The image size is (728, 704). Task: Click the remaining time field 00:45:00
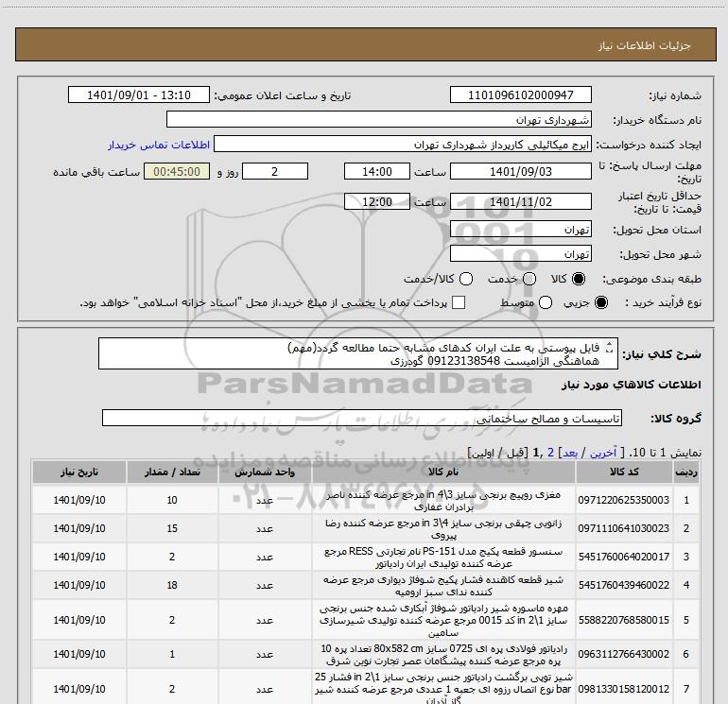pos(177,171)
